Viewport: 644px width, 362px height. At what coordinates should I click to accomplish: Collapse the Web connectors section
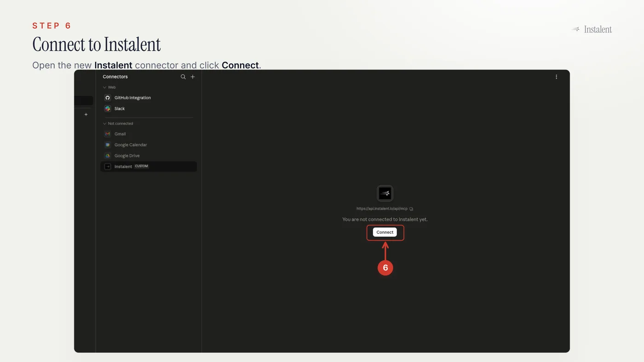click(104, 87)
